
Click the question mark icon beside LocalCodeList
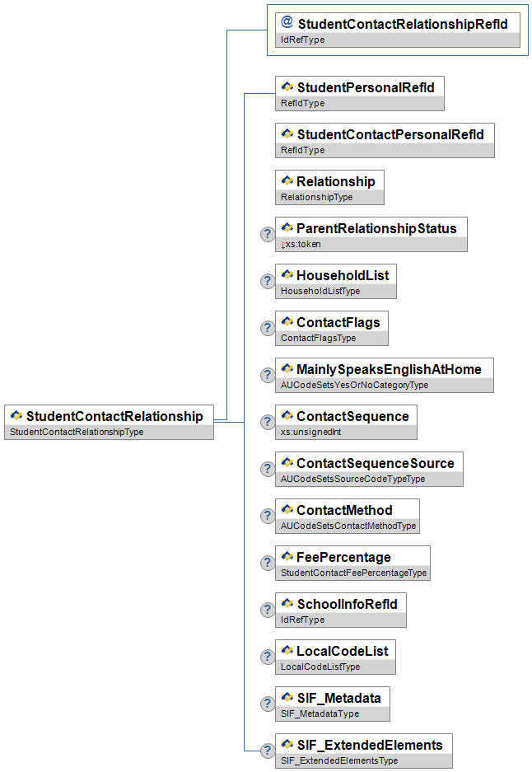(267, 657)
